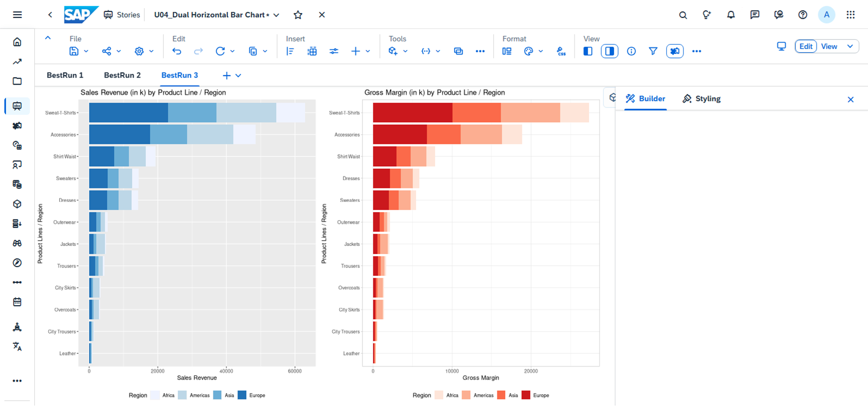
Task: Click the CSS icon in Format group
Action: [561, 51]
